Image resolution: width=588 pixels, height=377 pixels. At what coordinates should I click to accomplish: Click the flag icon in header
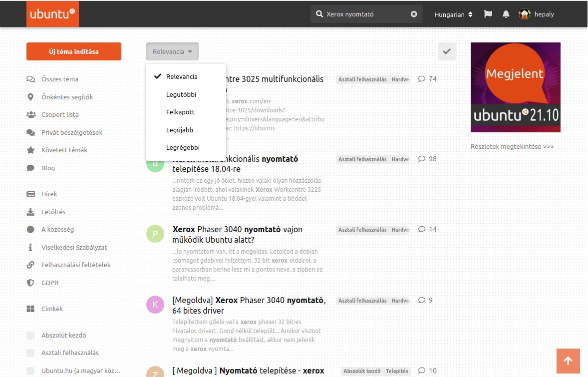click(x=488, y=14)
